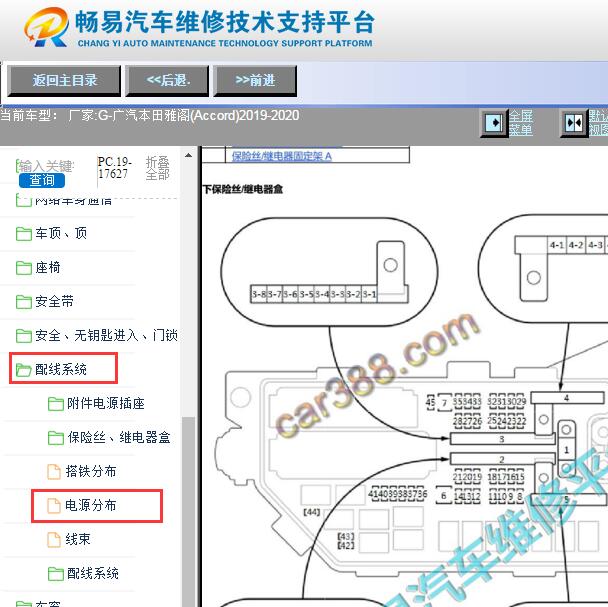Click the nested 配线系统 folder icon under 线束
Screen dimensions: 608x607
56,574
